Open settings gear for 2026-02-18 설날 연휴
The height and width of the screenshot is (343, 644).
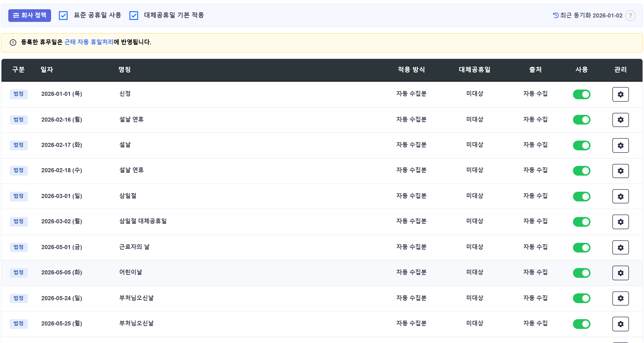620,171
